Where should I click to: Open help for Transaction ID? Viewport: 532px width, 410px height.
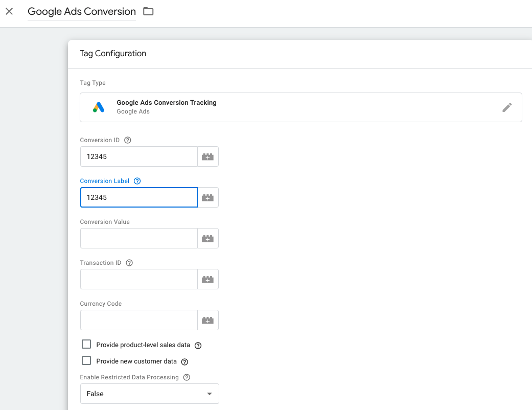click(x=129, y=263)
